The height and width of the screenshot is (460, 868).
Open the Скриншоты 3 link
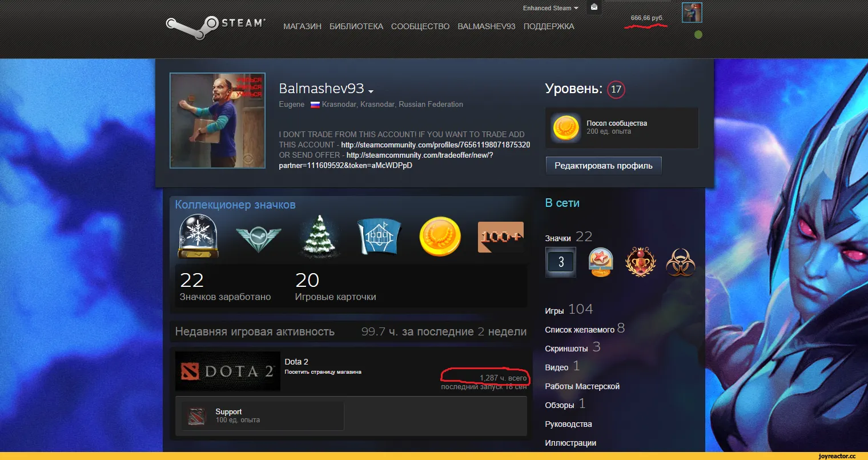(x=573, y=347)
